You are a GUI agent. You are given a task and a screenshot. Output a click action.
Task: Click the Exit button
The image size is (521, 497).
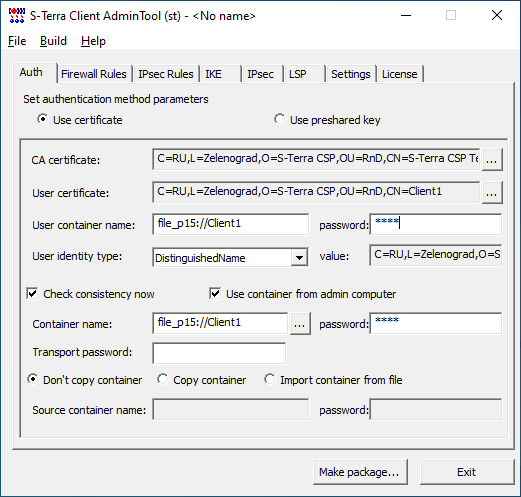(x=467, y=472)
